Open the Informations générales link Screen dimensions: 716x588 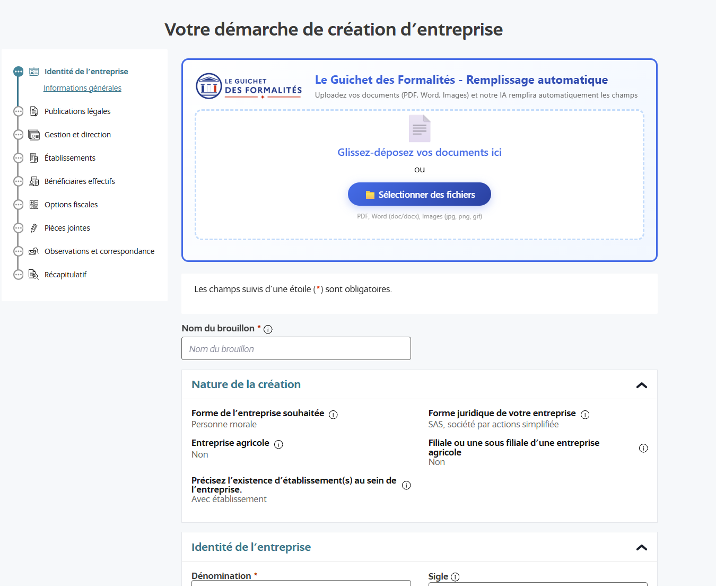tap(82, 88)
